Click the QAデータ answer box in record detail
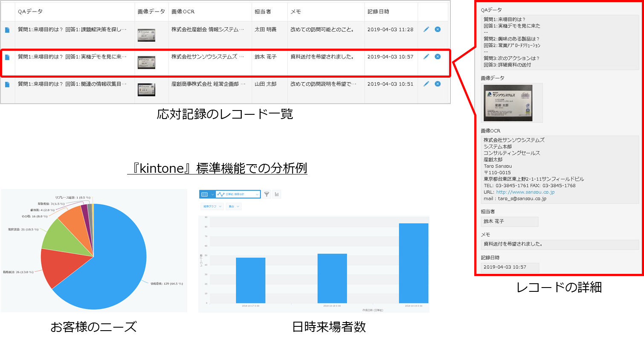The image size is (644, 343). coord(560,42)
